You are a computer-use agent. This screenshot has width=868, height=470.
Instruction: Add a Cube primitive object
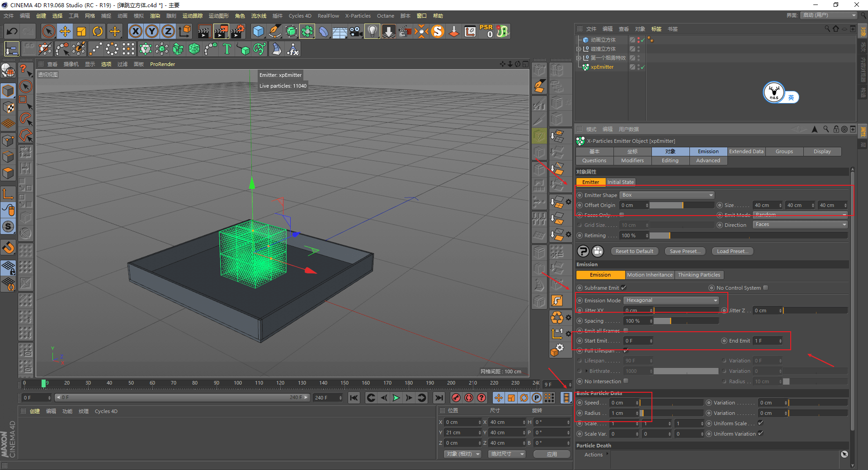pos(258,31)
